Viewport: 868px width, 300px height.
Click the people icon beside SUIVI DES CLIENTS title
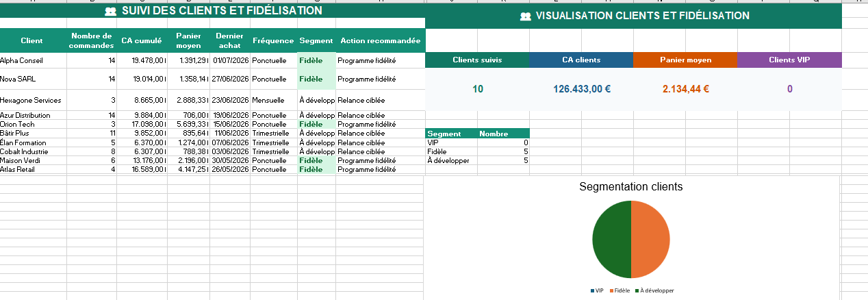coord(110,12)
